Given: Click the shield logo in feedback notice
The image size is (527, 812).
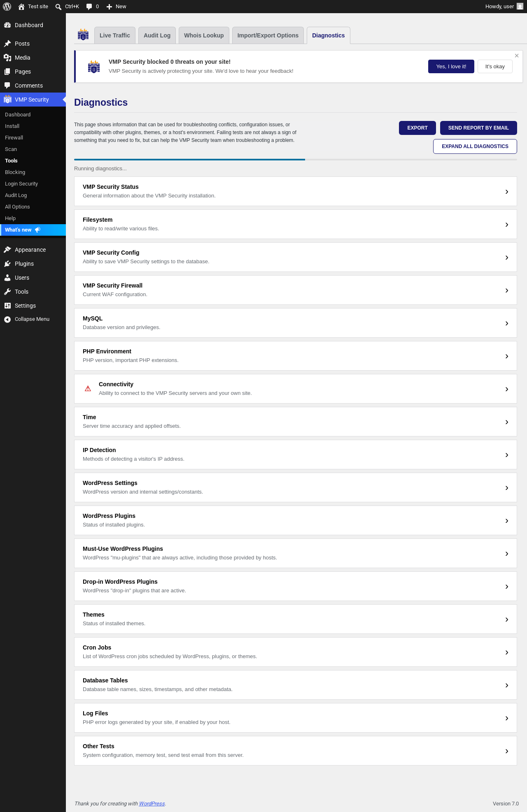Looking at the screenshot, I should [x=94, y=67].
